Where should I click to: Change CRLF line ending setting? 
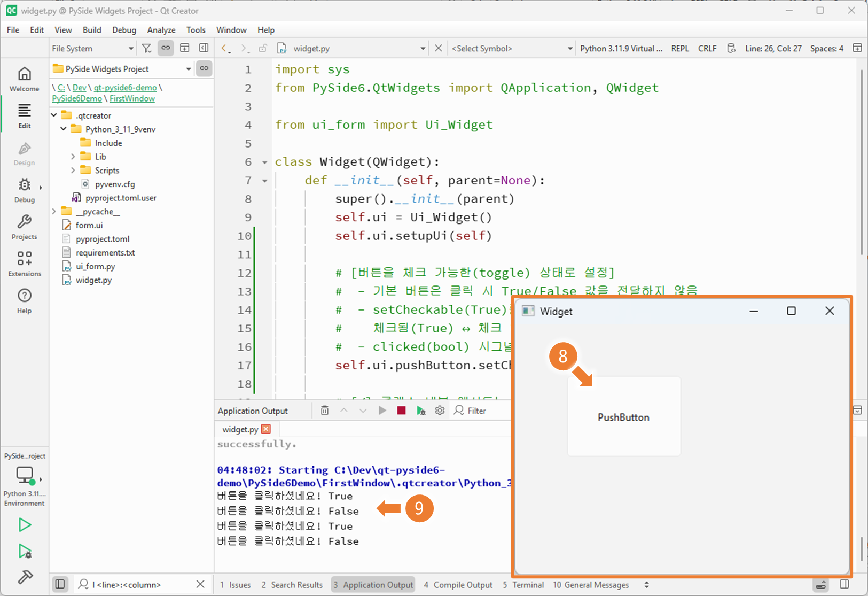pos(707,48)
